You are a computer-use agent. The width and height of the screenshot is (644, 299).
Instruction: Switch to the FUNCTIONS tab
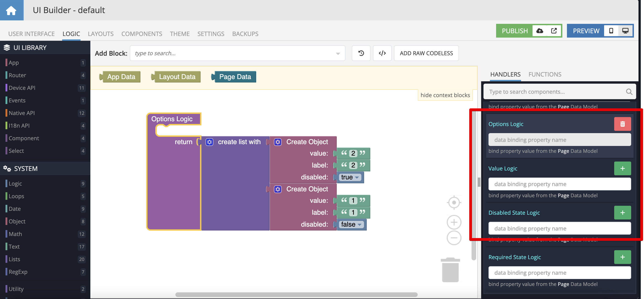(545, 74)
